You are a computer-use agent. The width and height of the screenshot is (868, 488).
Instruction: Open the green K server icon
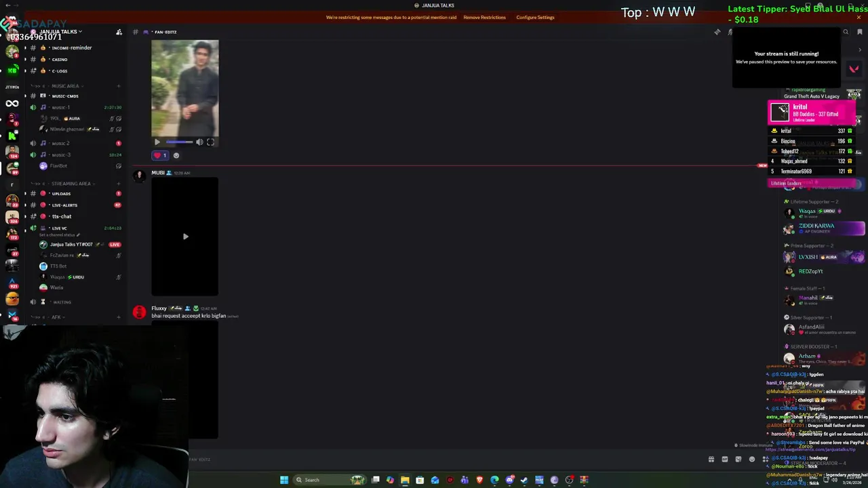coord(12,136)
